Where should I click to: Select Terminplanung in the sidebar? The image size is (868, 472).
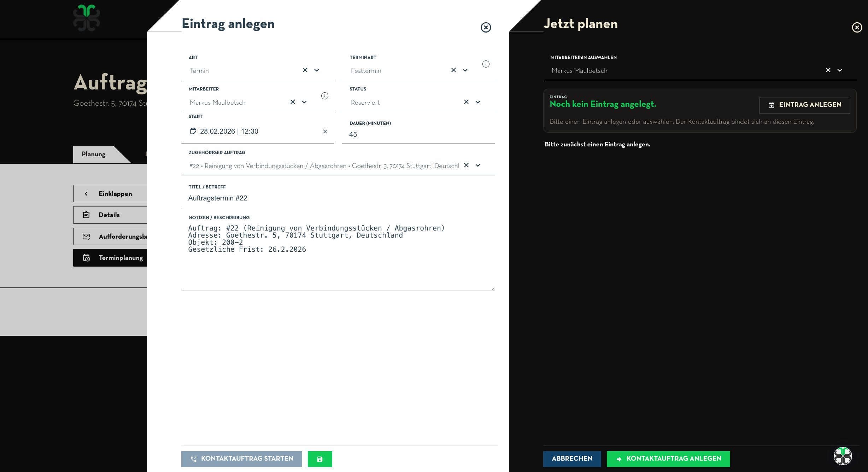point(121,258)
